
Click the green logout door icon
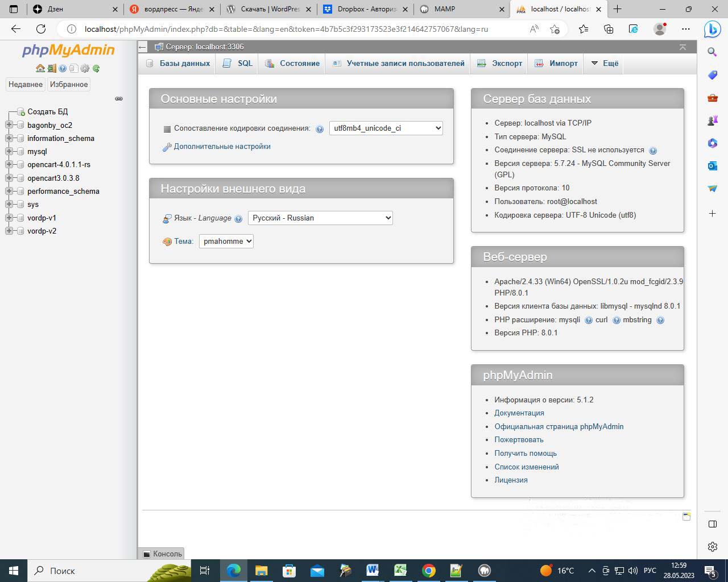pyautogui.click(x=51, y=68)
